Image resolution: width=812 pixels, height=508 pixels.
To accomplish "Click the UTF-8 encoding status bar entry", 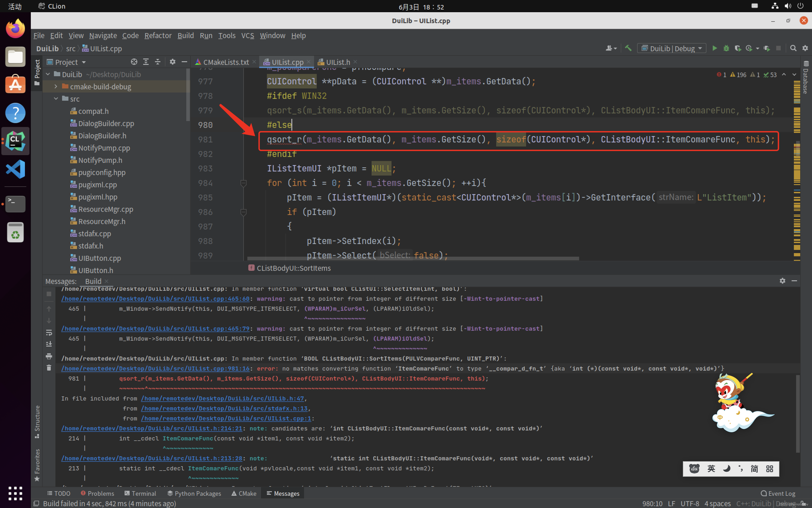I will point(689,503).
